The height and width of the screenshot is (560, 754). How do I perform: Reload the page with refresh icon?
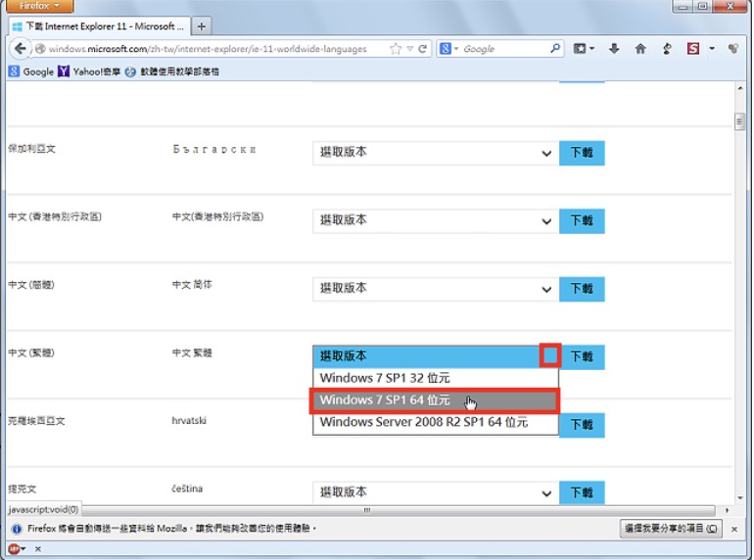(x=423, y=49)
